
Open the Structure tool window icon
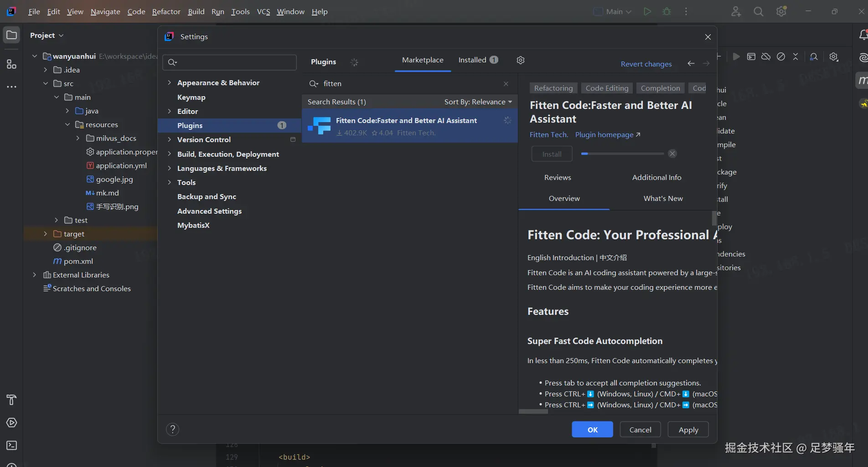11,64
